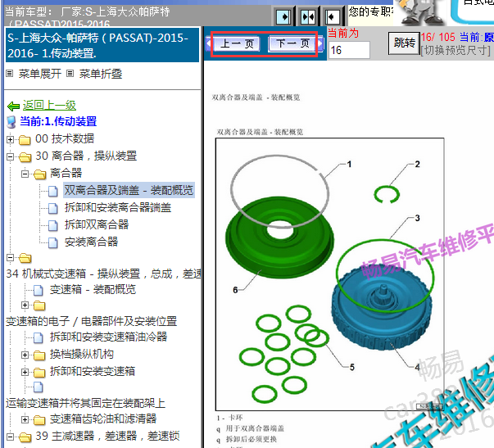Click the 当前:1.传动装置 heading
The image size is (494, 448).
[x=58, y=121]
